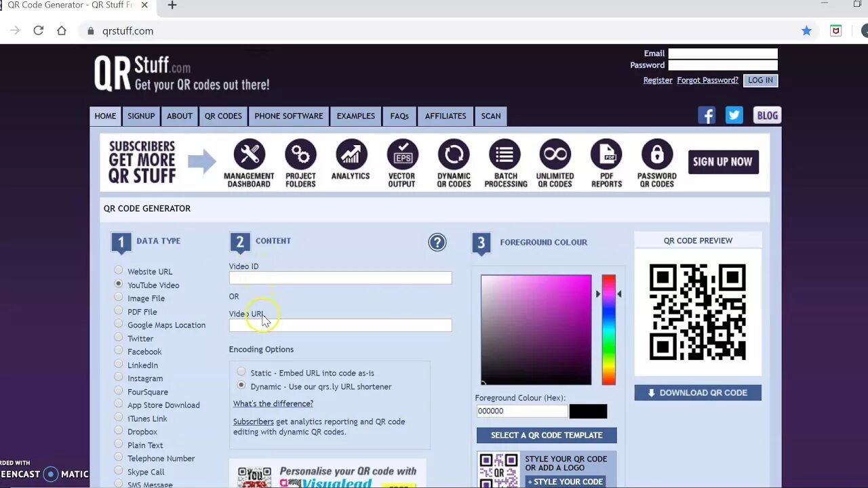Viewport: 868px width, 488px height.
Task: Select Dropbox data type
Action: point(119,430)
